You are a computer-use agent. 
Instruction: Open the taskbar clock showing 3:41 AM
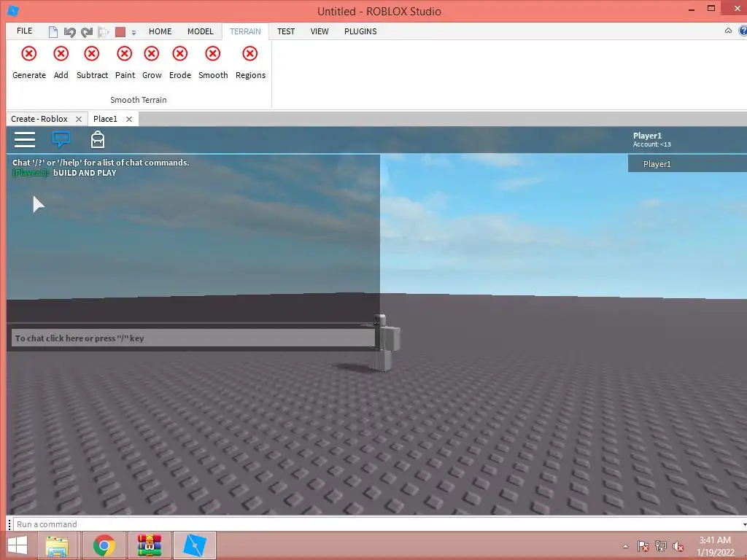point(715,546)
